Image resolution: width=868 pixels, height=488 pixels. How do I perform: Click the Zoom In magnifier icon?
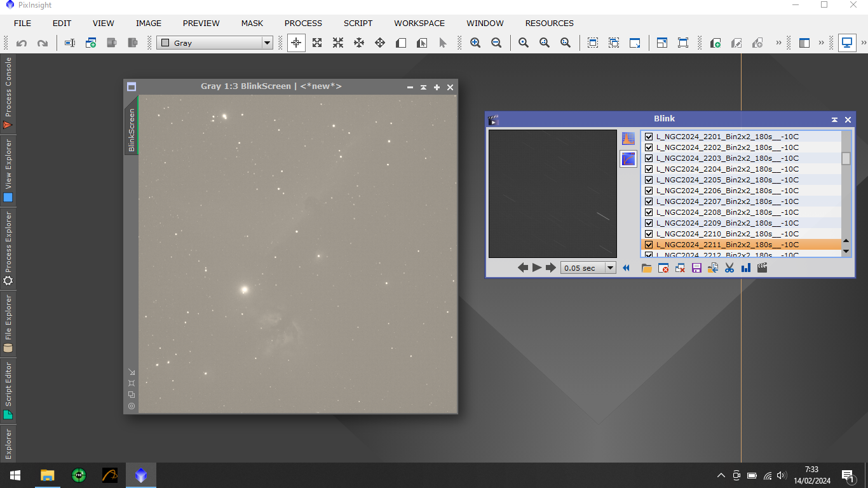tap(475, 43)
